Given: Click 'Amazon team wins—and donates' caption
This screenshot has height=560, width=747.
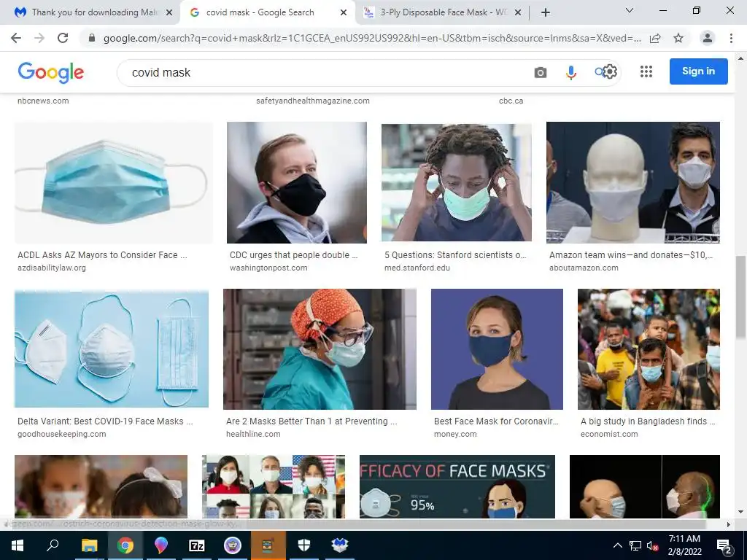Looking at the screenshot, I should pos(631,255).
